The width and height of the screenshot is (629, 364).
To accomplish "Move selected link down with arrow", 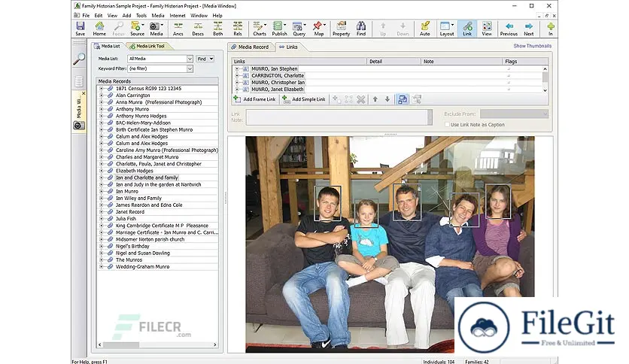I will tap(387, 99).
